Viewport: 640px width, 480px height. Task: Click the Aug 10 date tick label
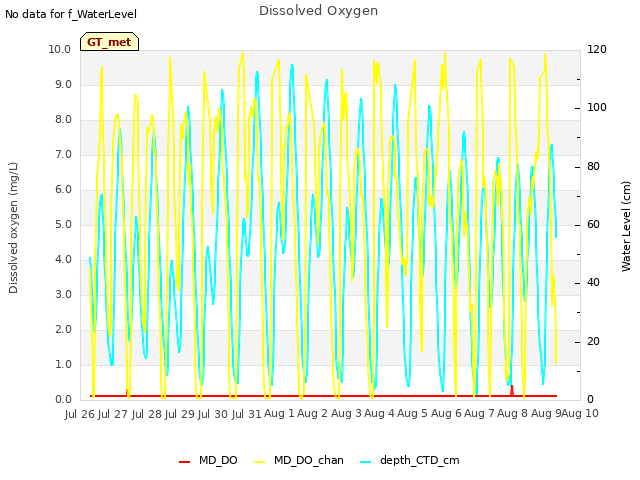[x=580, y=413]
